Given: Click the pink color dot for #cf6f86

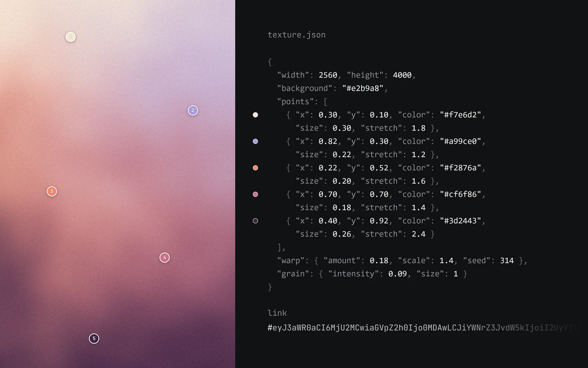Looking at the screenshot, I should (255, 194).
